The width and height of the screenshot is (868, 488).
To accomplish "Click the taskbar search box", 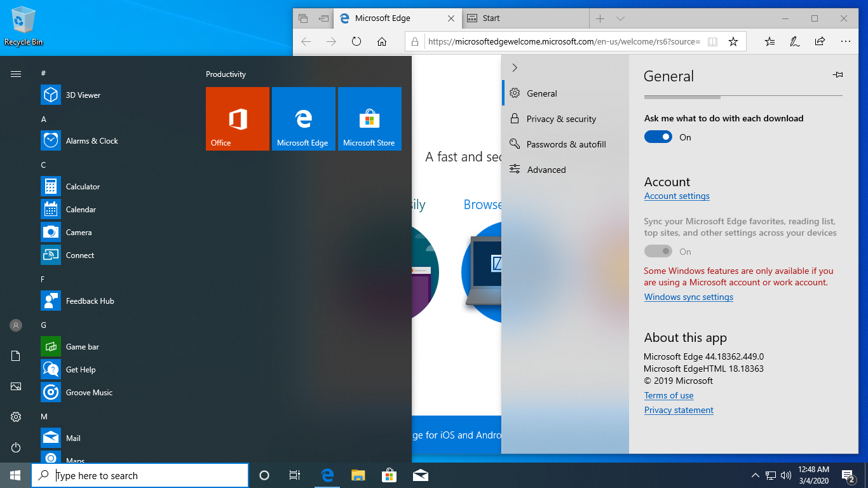I will tap(140, 475).
